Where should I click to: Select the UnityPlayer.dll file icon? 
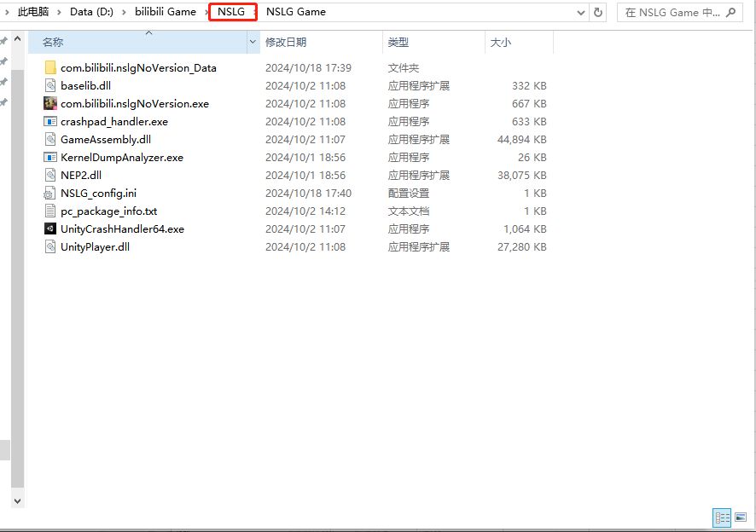coord(50,246)
